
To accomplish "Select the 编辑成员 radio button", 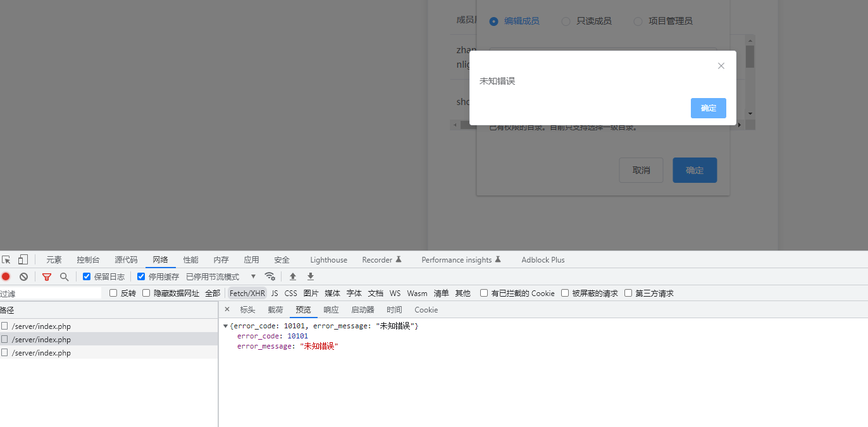I will [494, 21].
